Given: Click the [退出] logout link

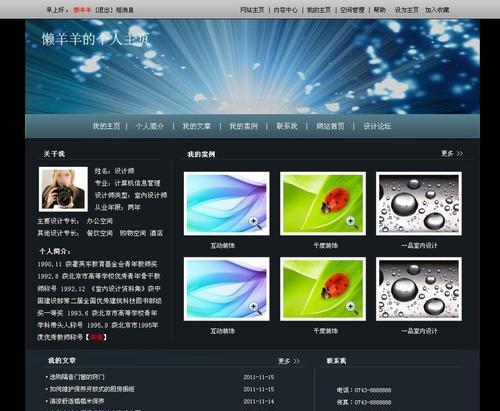Looking at the screenshot, I should 104,10.
